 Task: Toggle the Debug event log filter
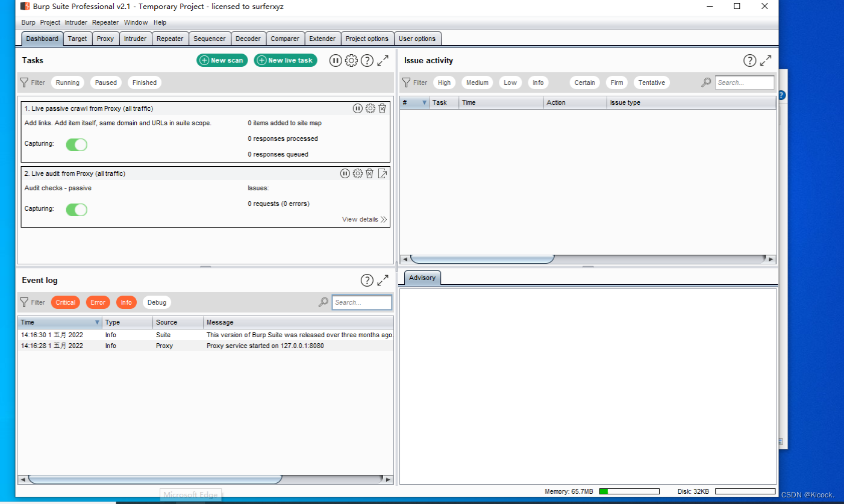point(157,302)
